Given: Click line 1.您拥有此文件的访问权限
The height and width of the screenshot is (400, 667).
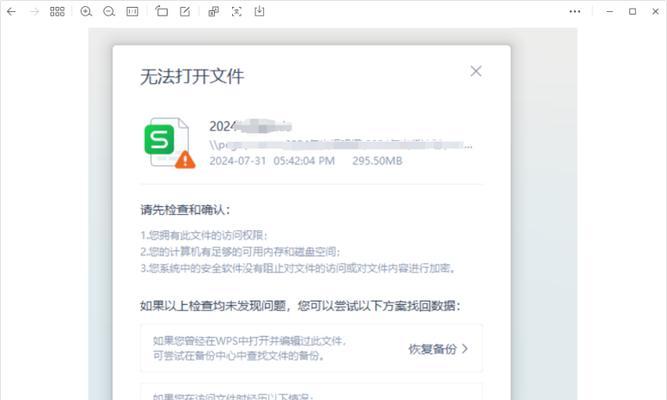Looking at the screenshot, I should [x=204, y=235].
